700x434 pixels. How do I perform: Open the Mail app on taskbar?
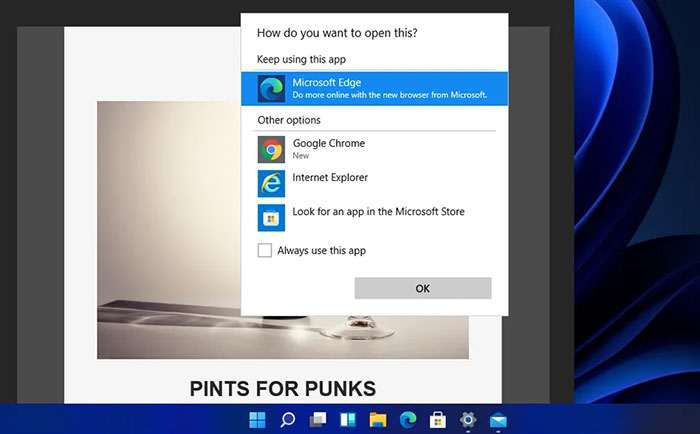[x=498, y=420]
